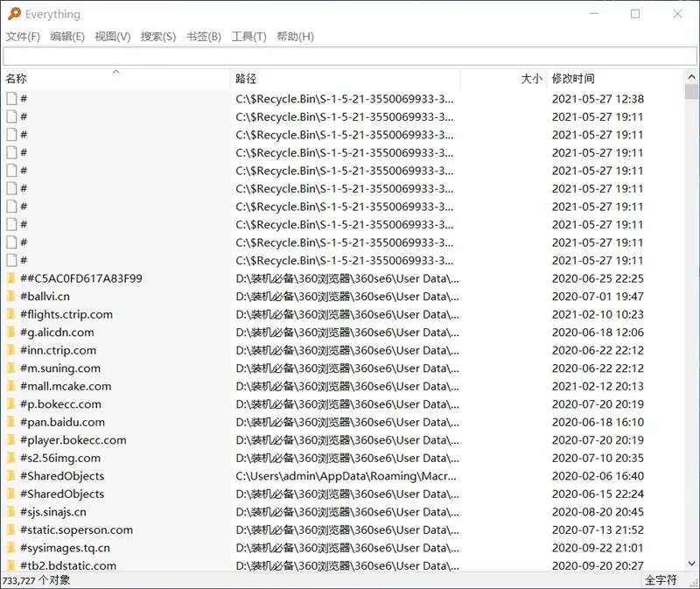
Task: Click folder icon for #flights.ctrip.com
Action: tap(11, 314)
